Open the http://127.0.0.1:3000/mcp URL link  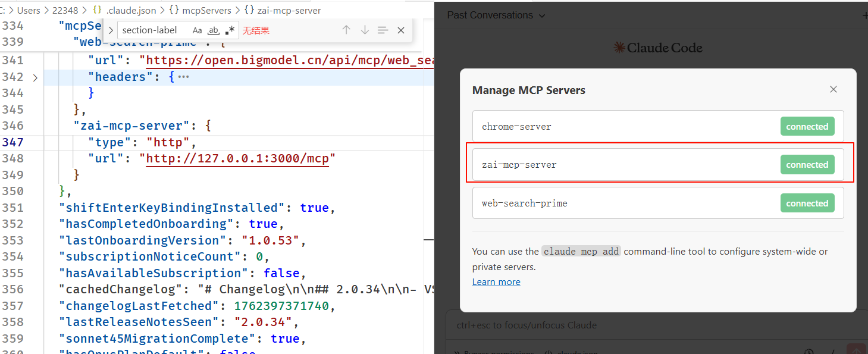click(237, 159)
